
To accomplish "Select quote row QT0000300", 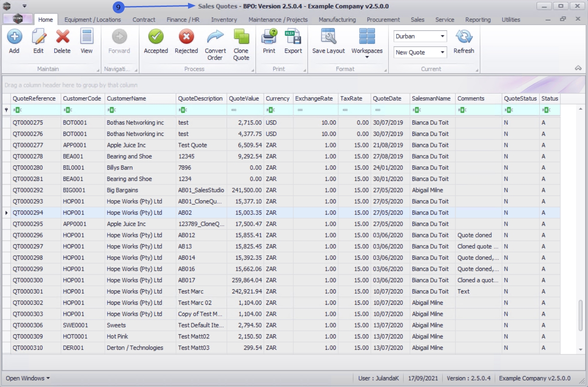I will pos(28,280).
